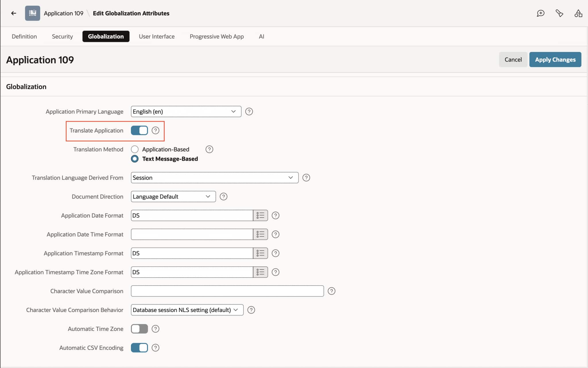Show help for Application Timestamp Format
Image resolution: width=588 pixels, height=368 pixels.
click(275, 253)
